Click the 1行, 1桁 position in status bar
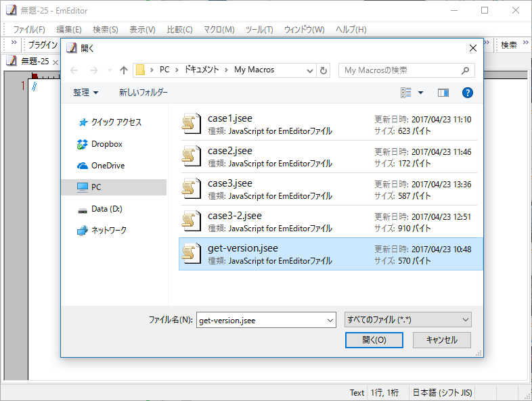The image size is (532, 401). click(384, 392)
